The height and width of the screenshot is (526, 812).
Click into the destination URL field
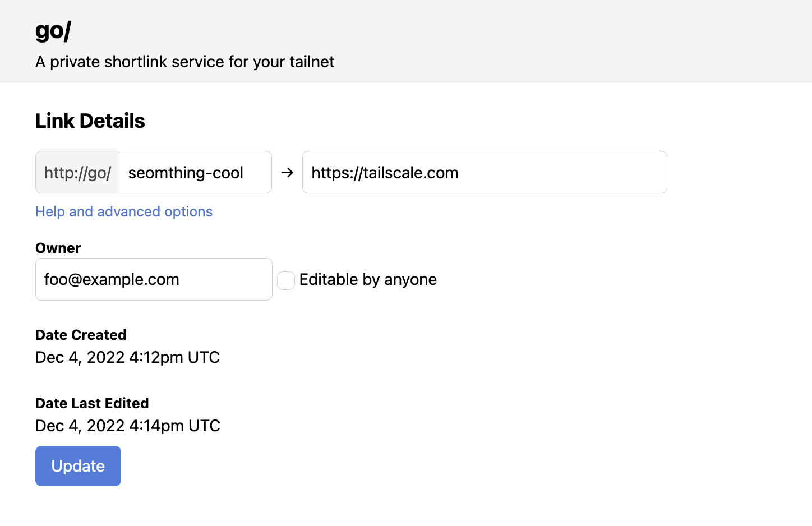pyautogui.click(x=485, y=173)
